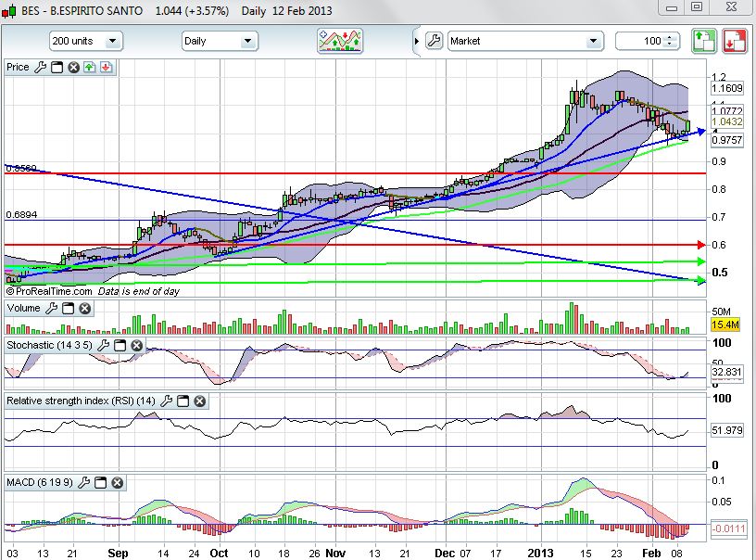Image resolution: width=756 pixels, height=560 pixels.
Task: Click the -0.0111 MACD value tag
Action: click(729, 528)
